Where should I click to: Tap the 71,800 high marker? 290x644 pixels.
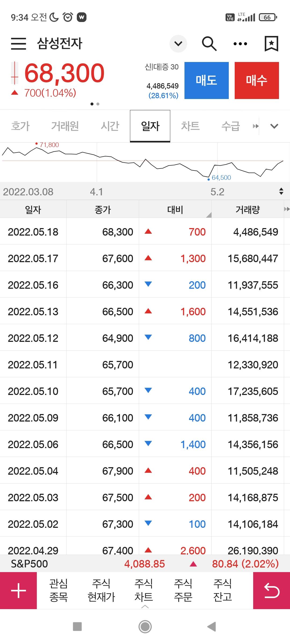[x=47, y=145]
